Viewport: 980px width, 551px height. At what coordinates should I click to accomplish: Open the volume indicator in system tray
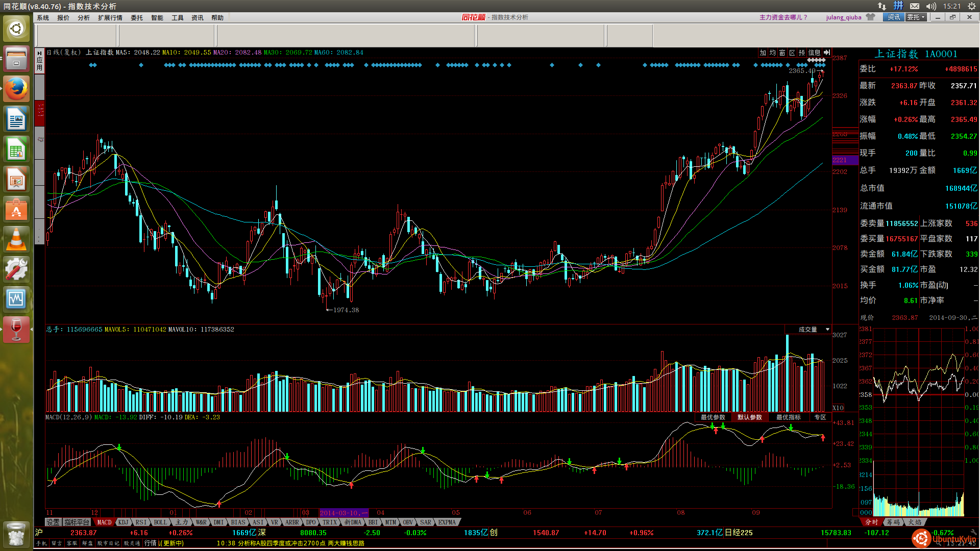931,6
